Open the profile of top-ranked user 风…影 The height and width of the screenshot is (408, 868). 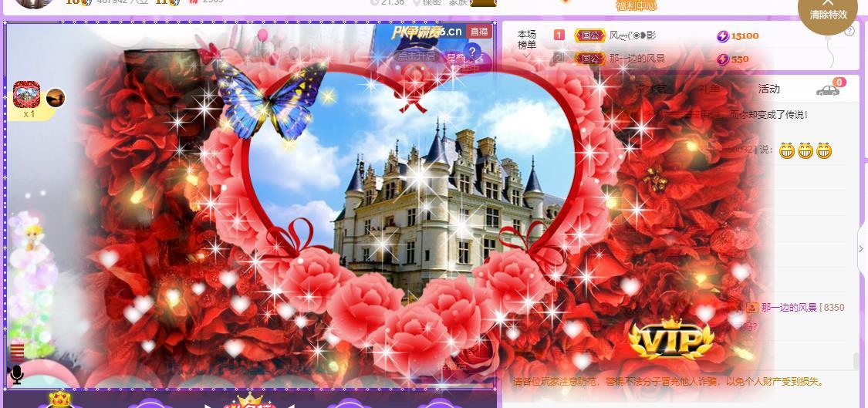(x=633, y=35)
